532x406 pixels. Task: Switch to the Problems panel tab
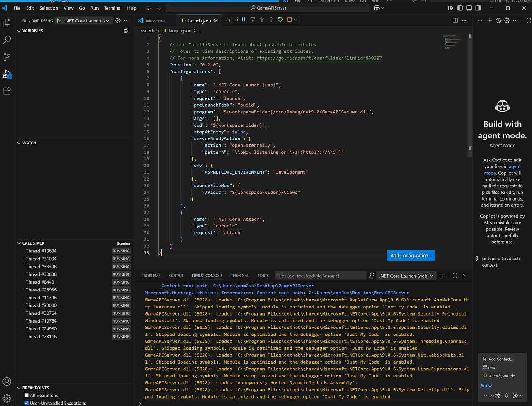point(151,276)
